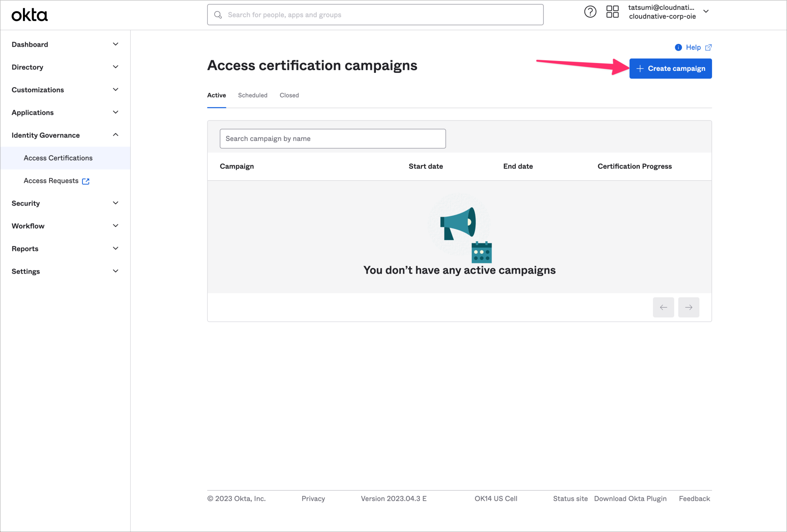This screenshot has width=787, height=532.
Task: Click the previous page arrow
Action: tap(664, 307)
